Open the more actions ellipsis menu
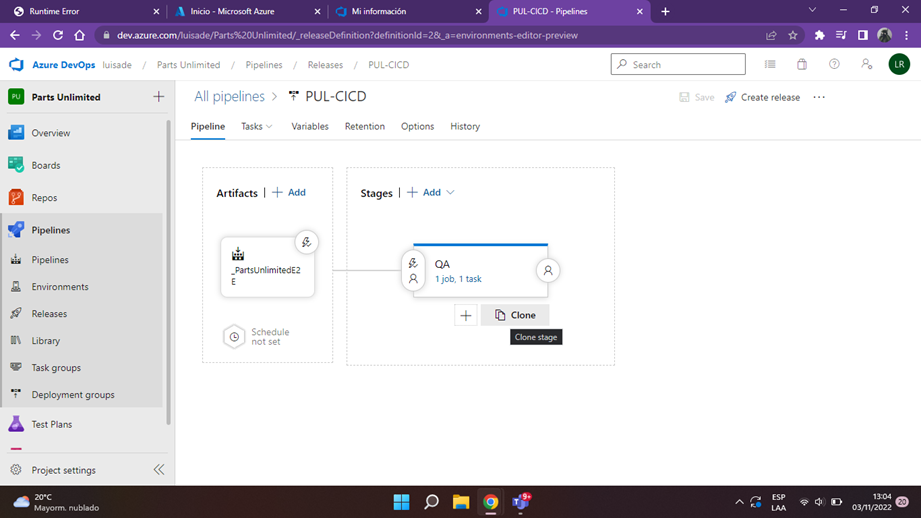The height and width of the screenshot is (518, 921). (819, 97)
